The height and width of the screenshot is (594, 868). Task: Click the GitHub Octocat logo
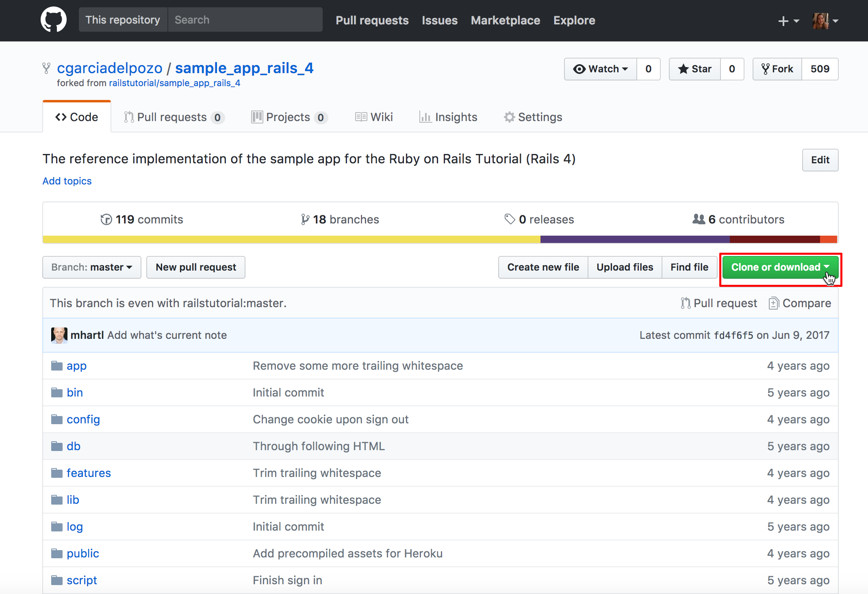point(54,20)
